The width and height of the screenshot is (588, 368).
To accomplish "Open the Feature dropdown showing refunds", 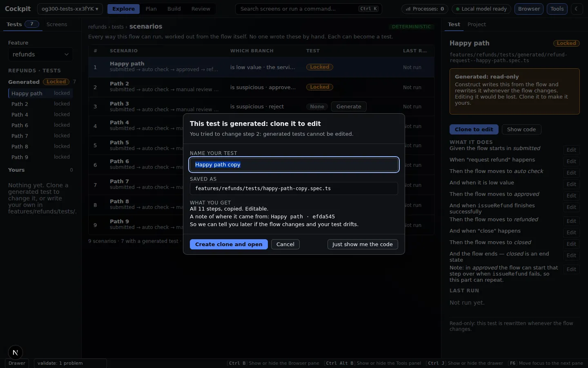I will point(40,54).
